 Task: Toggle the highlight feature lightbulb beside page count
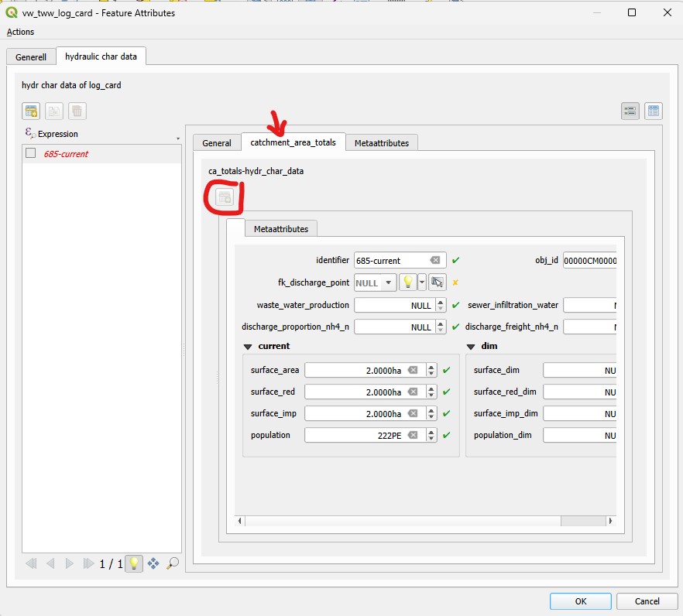[134, 564]
